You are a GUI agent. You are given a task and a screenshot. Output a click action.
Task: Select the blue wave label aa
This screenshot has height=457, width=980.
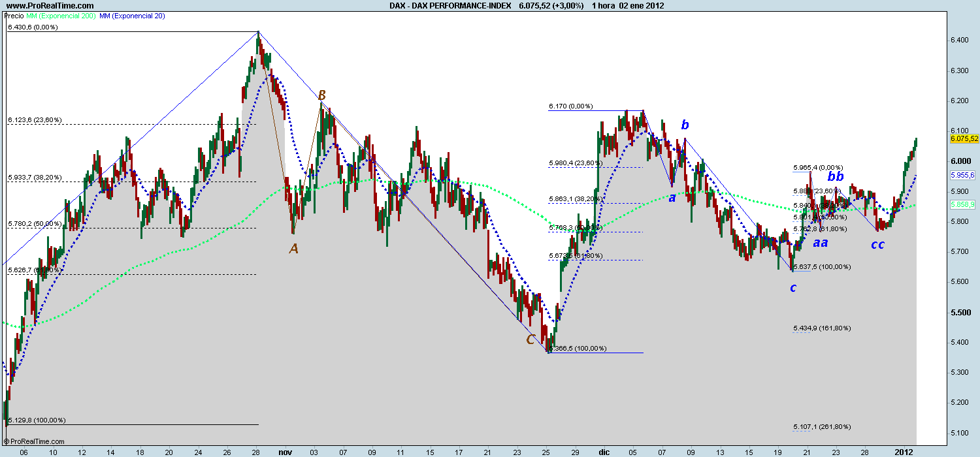point(821,242)
